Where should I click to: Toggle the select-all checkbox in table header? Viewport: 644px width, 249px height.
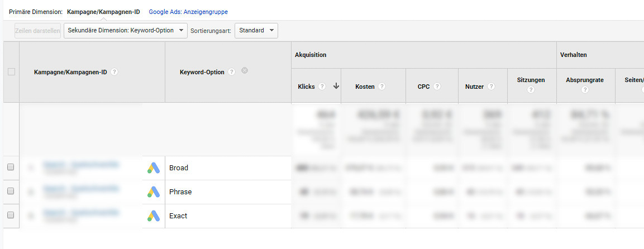(x=11, y=71)
